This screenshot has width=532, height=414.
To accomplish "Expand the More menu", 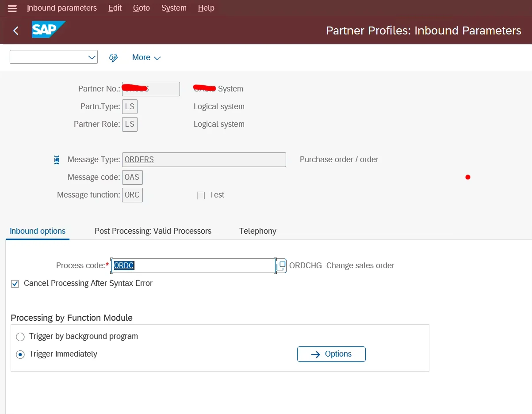I will pos(146,57).
